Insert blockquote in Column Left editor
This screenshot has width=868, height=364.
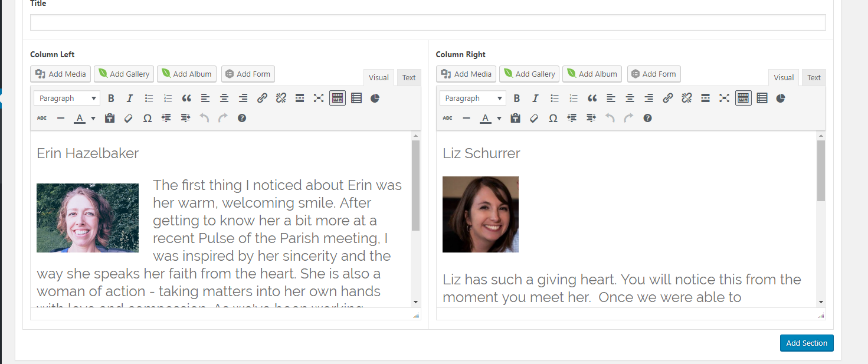click(186, 99)
